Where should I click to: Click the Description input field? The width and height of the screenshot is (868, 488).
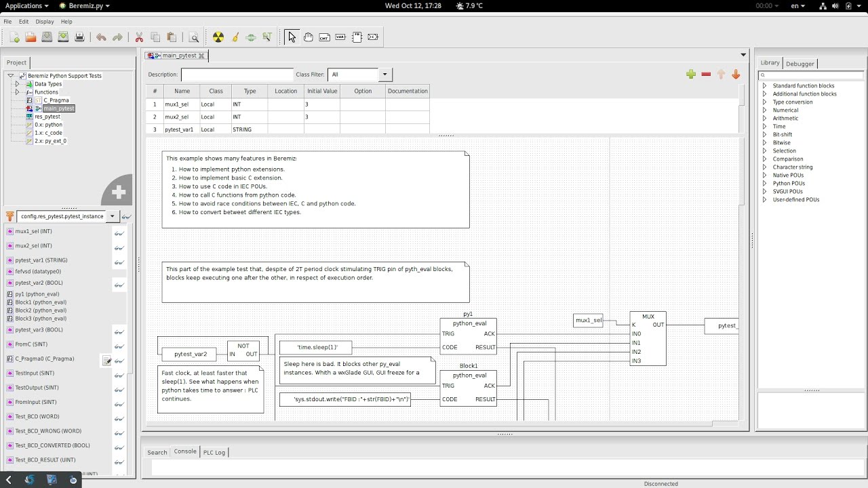coord(237,75)
